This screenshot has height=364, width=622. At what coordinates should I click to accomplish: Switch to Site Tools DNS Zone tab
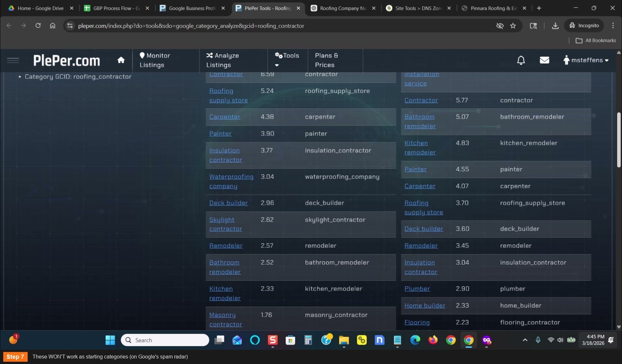point(418,8)
